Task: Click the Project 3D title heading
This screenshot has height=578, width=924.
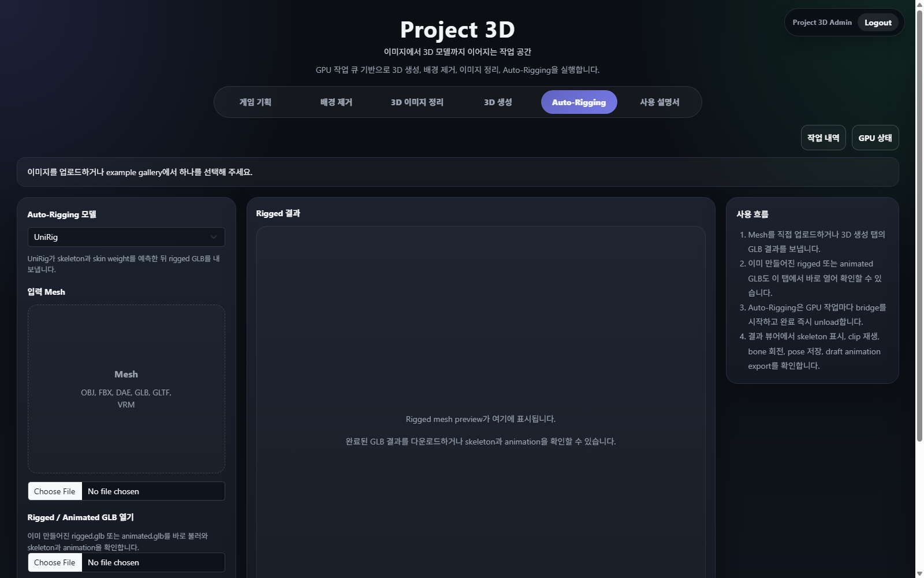Action: click(x=457, y=29)
